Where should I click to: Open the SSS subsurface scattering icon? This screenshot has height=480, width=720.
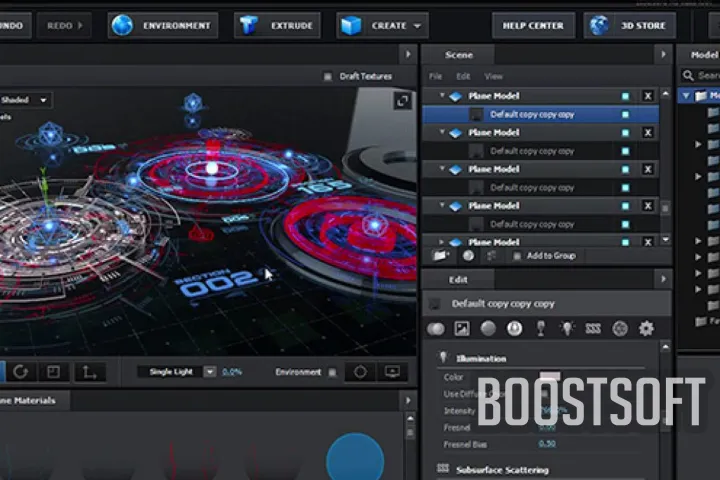(x=593, y=328)
